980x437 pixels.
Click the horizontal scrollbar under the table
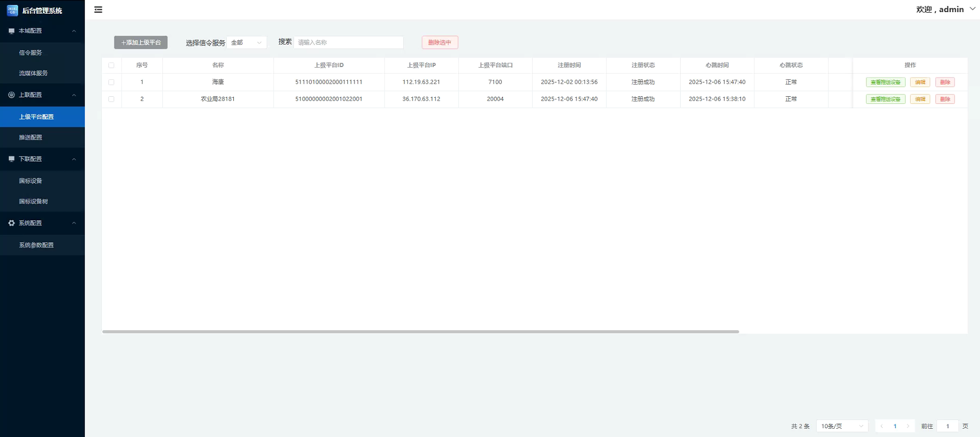[420, 331]
